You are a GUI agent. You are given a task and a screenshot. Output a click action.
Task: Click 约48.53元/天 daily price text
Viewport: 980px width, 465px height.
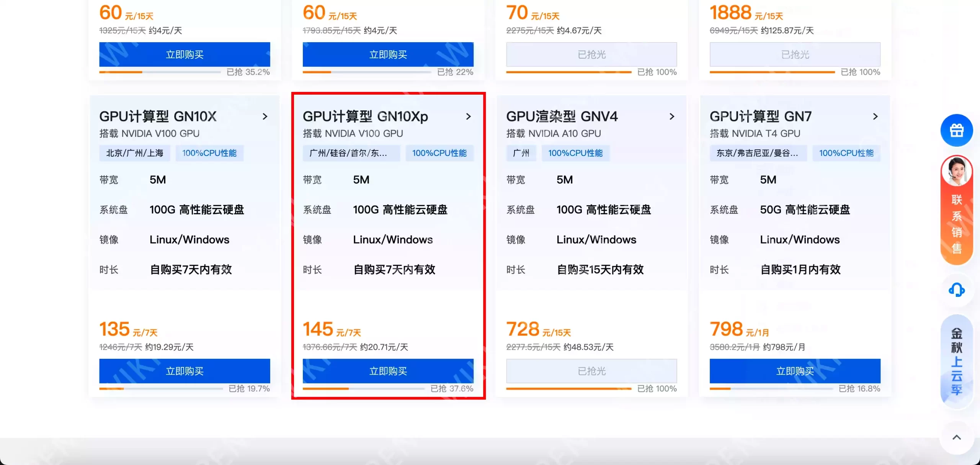pyautogui.click(x=589, y=347)
